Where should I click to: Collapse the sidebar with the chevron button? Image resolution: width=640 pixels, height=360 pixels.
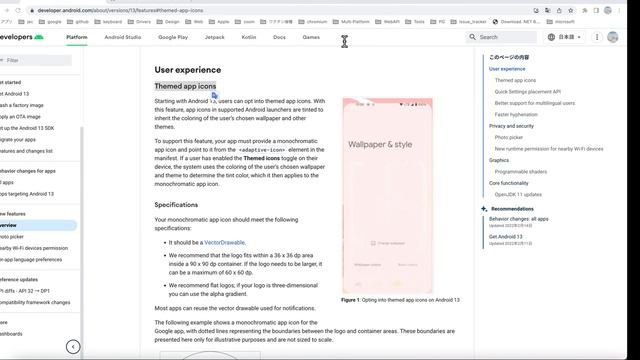(x=73, y=347)
